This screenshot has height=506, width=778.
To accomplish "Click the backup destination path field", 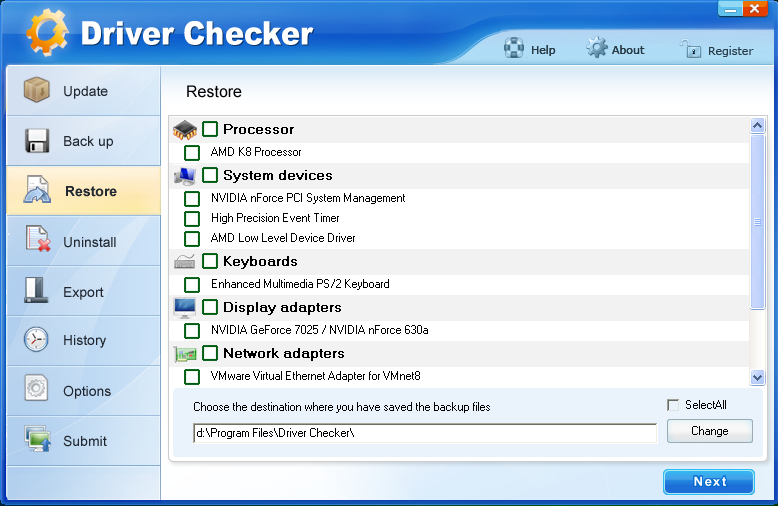I will (425, 433).
